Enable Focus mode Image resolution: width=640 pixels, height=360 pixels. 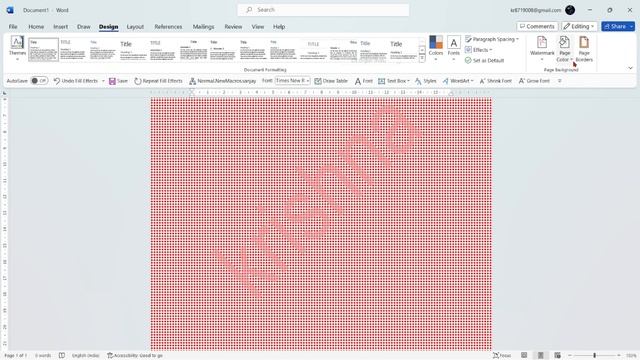(x=502, y=356)
